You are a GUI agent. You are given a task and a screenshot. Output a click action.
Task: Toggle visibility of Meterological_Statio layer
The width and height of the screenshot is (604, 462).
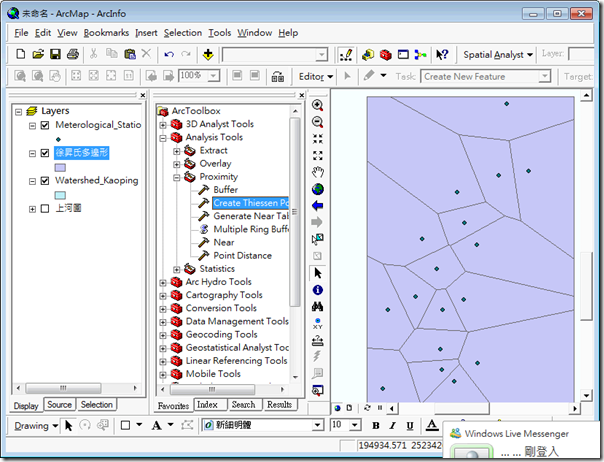(45, 125)
